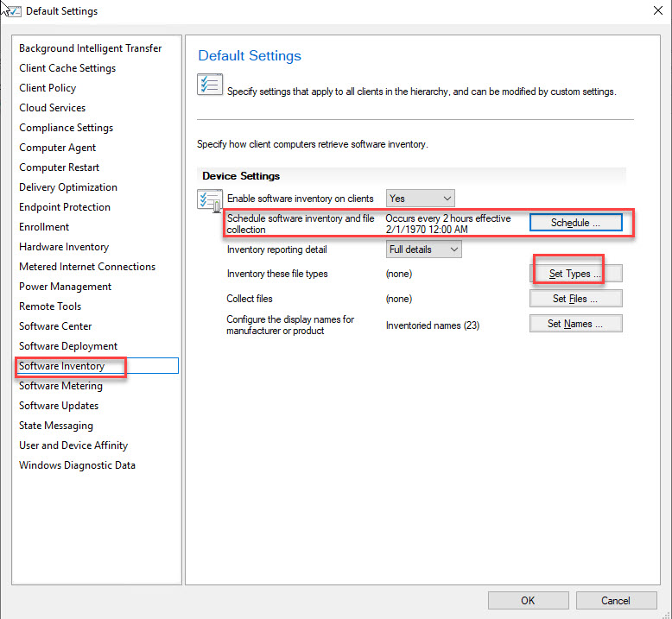Select Background Intelligent Transfer category
672x619 pixels.
tap(90, 48)
